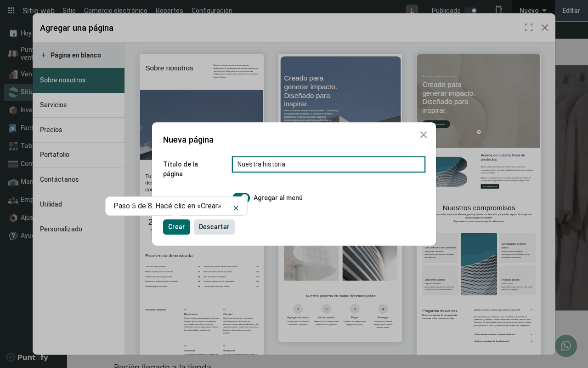Viewport: 588px width, 368px height.
Task: Open the Personalizado category
Action: coord(79,229)
